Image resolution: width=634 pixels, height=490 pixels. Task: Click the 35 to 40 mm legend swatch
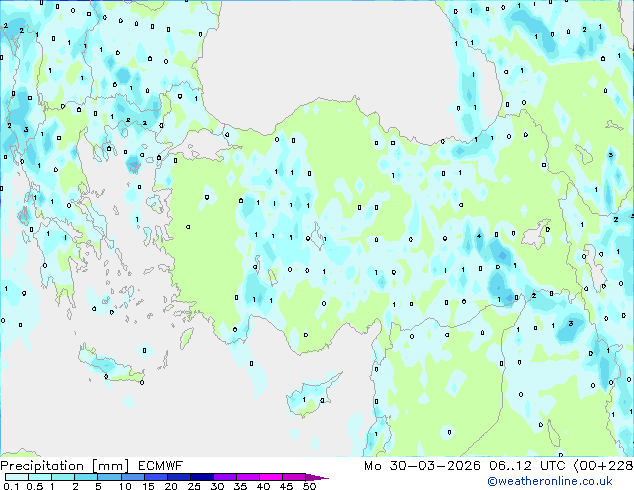click(248, 477)
